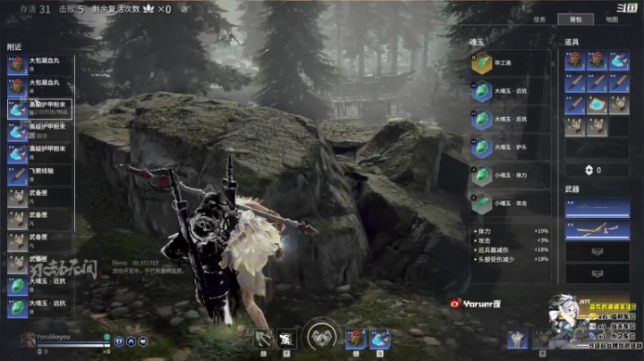This screenshot has width=644, height=361.
Task: Click the 头部受伤减少 +18% stat line
Action: pyautogui.click(x=511, y=259)
